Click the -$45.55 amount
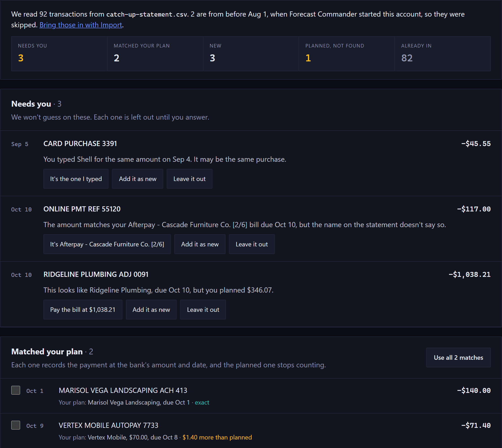Image resolution: width=502 pixels, height=448 pixels. click(x=476, y=144)
